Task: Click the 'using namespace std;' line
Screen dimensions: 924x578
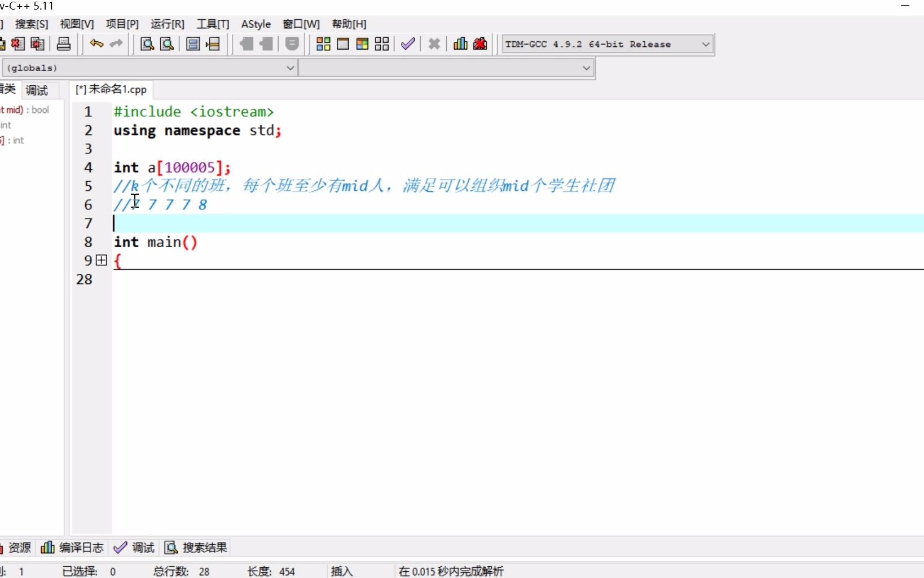Action: tap(197, 130)
